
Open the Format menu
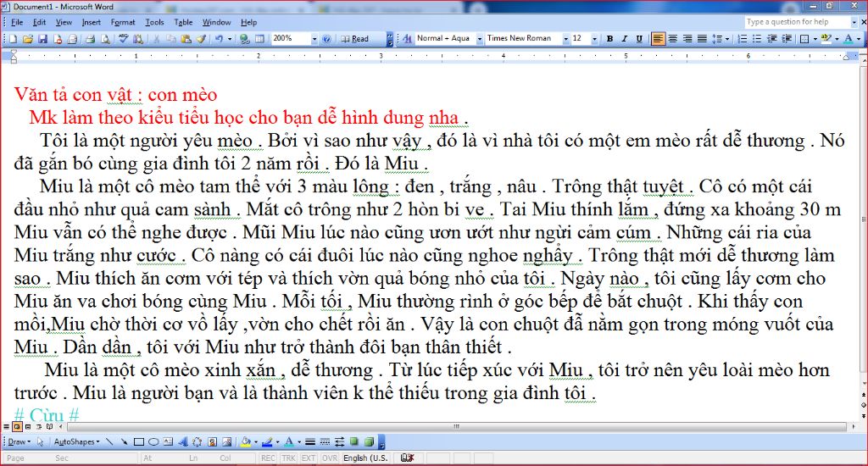[123, 22]
